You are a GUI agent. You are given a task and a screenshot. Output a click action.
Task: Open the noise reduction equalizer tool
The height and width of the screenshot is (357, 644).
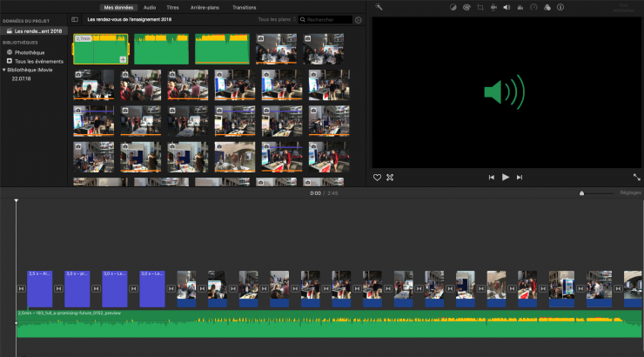[x=520, y=7]
